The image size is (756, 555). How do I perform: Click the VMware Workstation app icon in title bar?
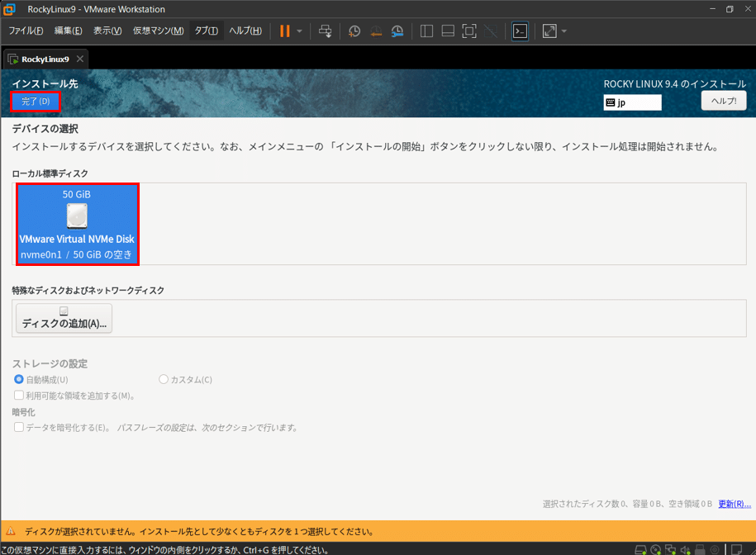[x=9, y=9]
